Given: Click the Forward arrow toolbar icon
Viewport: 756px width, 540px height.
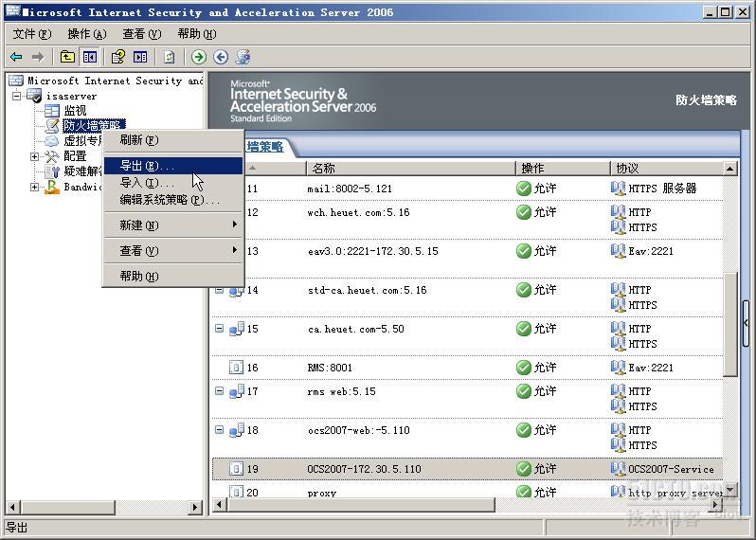Looking at the screenshot, I should (38, 57).
